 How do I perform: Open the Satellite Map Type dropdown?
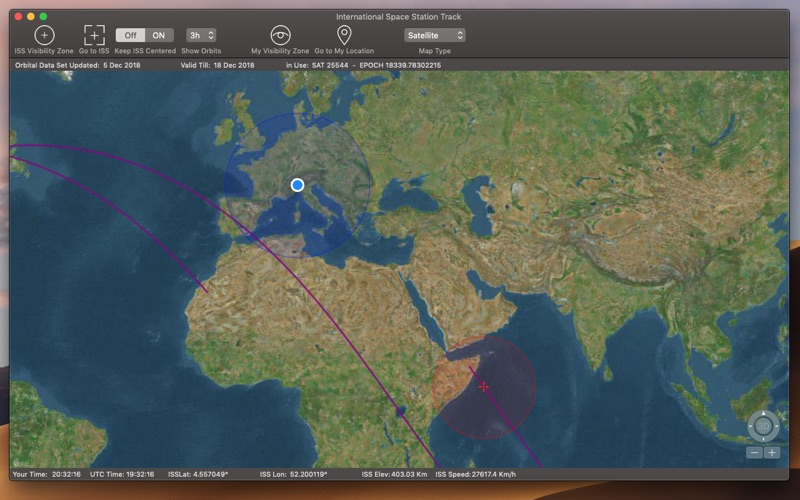coord(435,35)
